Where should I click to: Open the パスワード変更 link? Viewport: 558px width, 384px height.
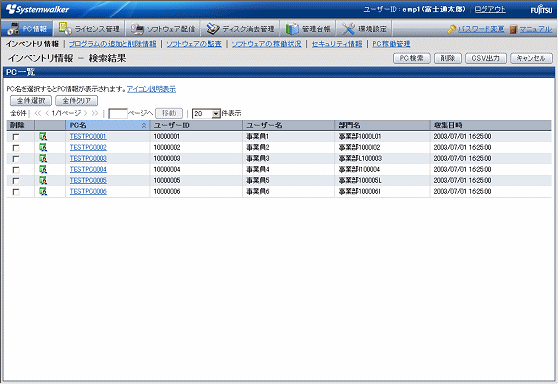(x=481, y=29)
